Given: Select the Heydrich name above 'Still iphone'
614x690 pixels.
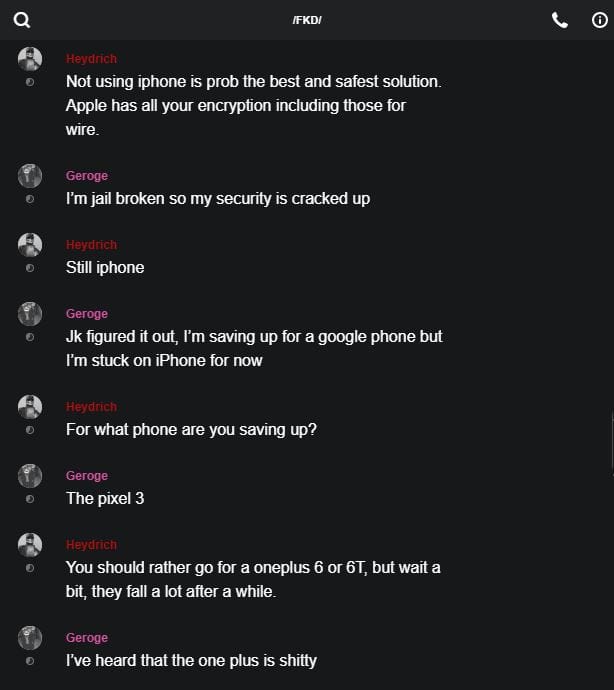Looking at the screenshot, I should [92, 245].
